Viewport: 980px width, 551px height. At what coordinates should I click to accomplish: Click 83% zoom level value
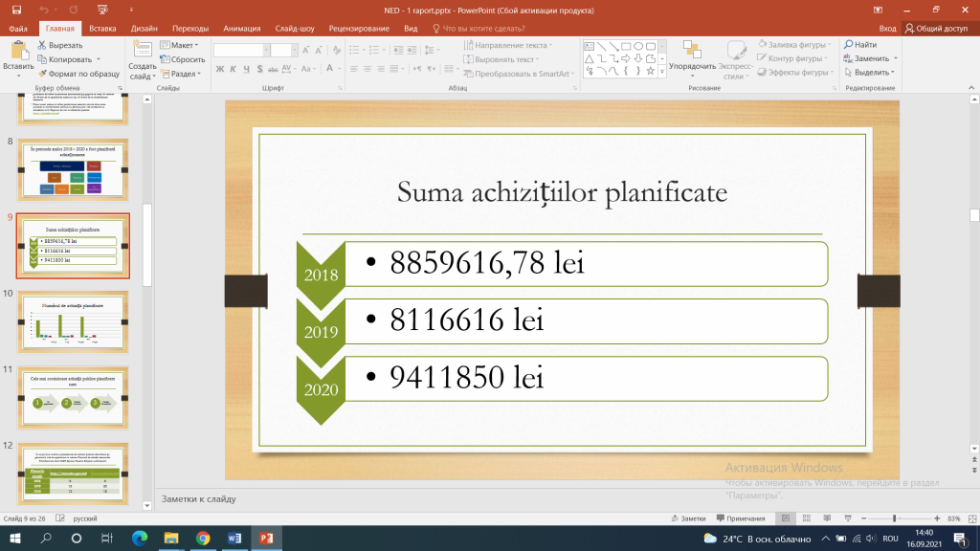click(x=954, y=518)
